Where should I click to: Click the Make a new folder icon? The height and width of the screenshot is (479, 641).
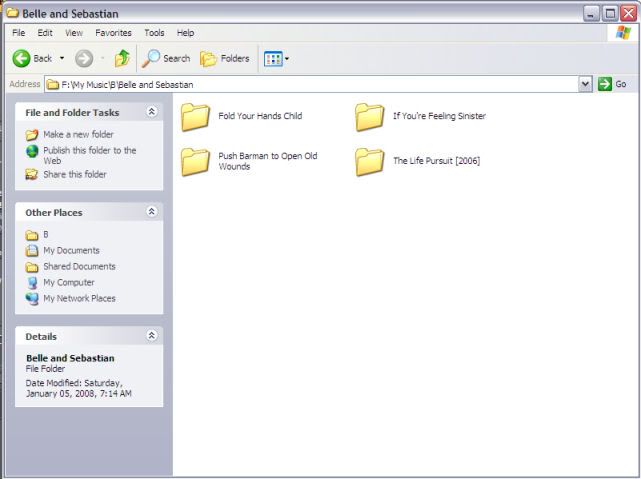32,134
